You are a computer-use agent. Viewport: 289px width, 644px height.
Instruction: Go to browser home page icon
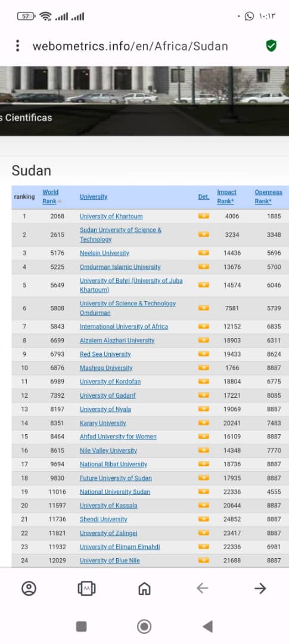click(x=144, y=589)
